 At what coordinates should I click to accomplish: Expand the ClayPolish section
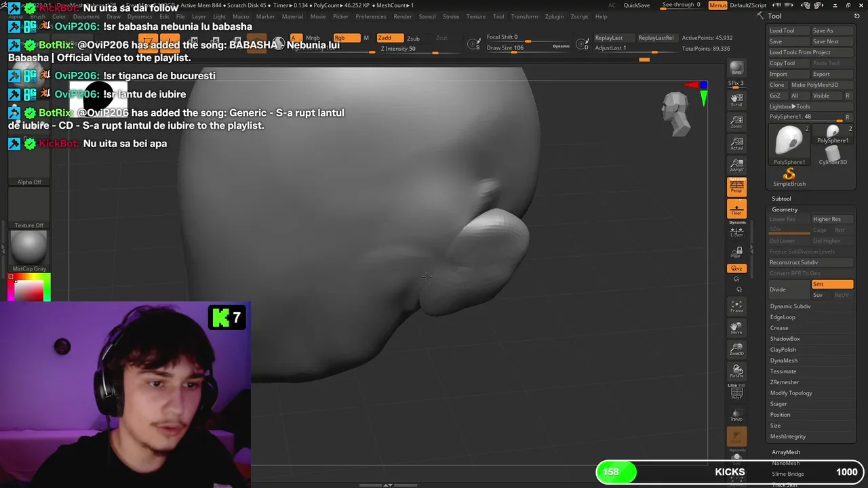[783, 350]
